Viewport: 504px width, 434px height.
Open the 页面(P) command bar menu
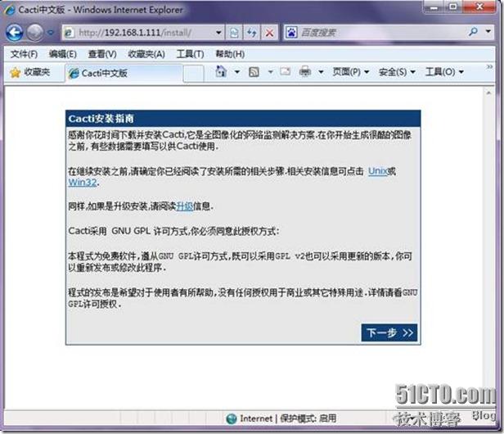tap(350, 72)
